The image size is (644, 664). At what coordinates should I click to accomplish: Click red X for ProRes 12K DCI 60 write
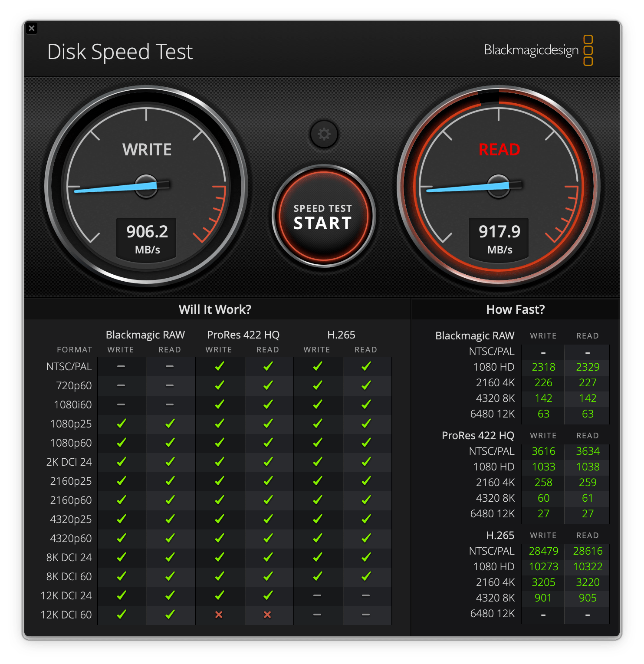pyautogui.click(x=219, y=615)
